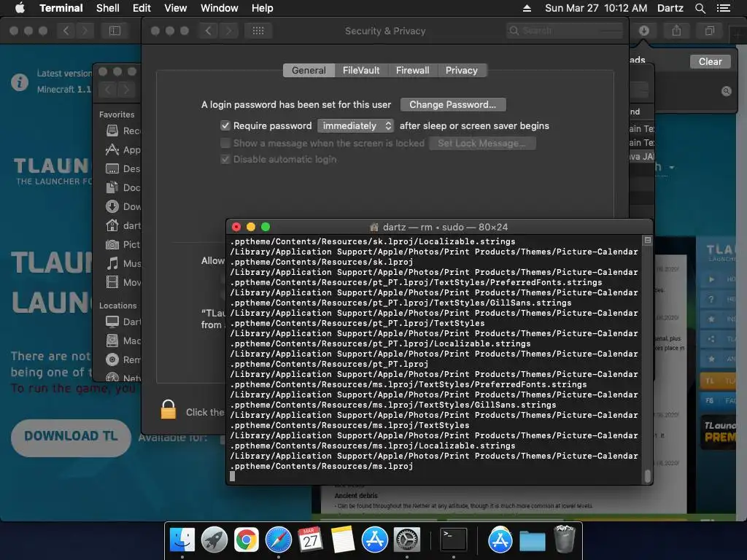Select Music in Finder sidebar
This screenshot has height=560, width=747.
click(122, 263)
